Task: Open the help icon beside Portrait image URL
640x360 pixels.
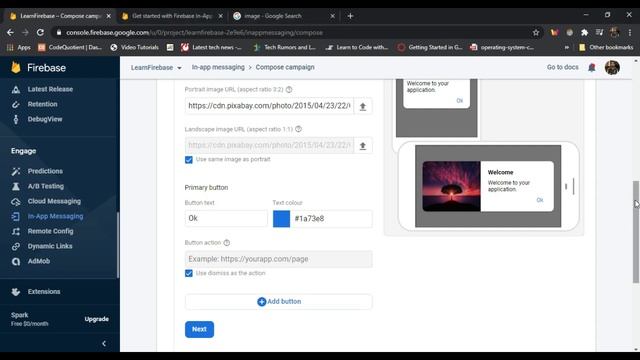Action: coord(289,89)
